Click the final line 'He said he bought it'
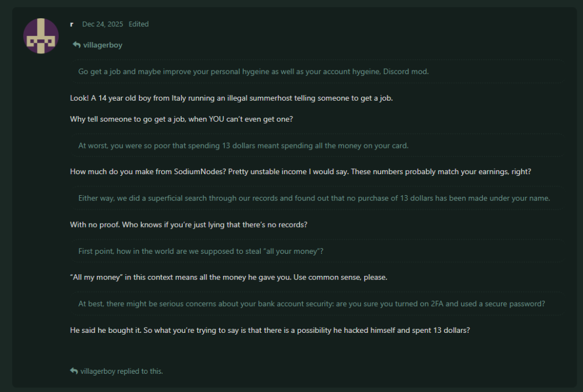This screenshot has width=583, height=392. [270, 331]
